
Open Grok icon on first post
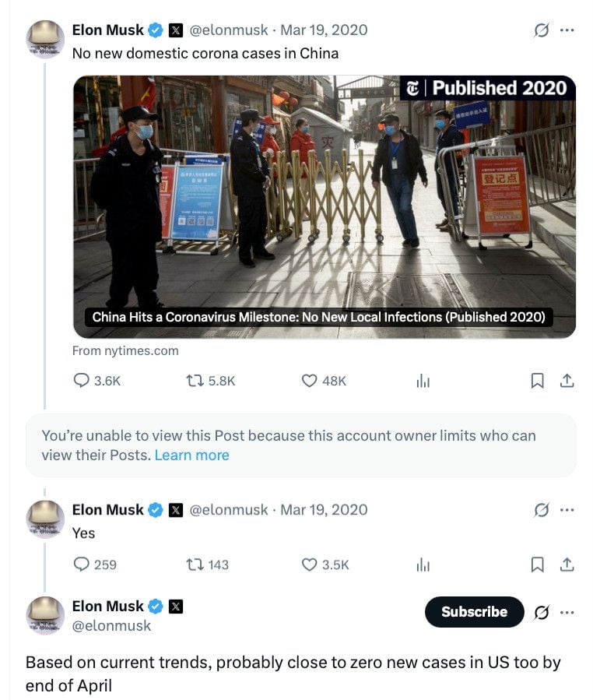coord(542,30)
